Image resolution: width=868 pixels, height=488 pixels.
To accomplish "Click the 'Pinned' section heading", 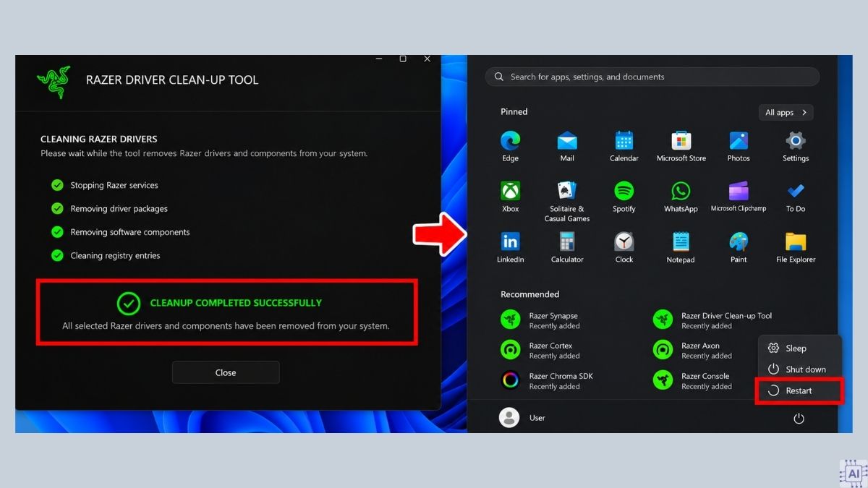I will (514, 112).
